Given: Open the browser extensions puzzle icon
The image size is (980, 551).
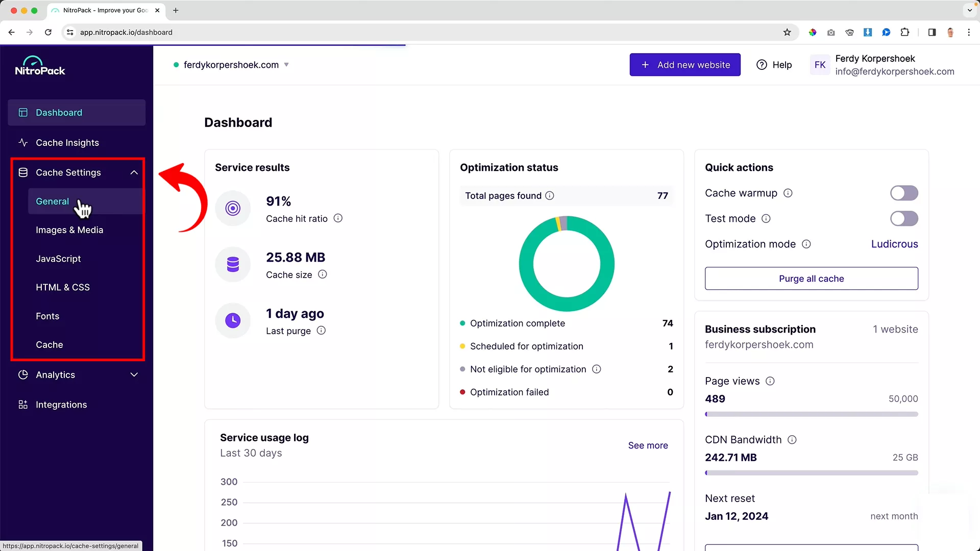Looking at the screenshot, I should pyautogui.click(x=904, y=32).
